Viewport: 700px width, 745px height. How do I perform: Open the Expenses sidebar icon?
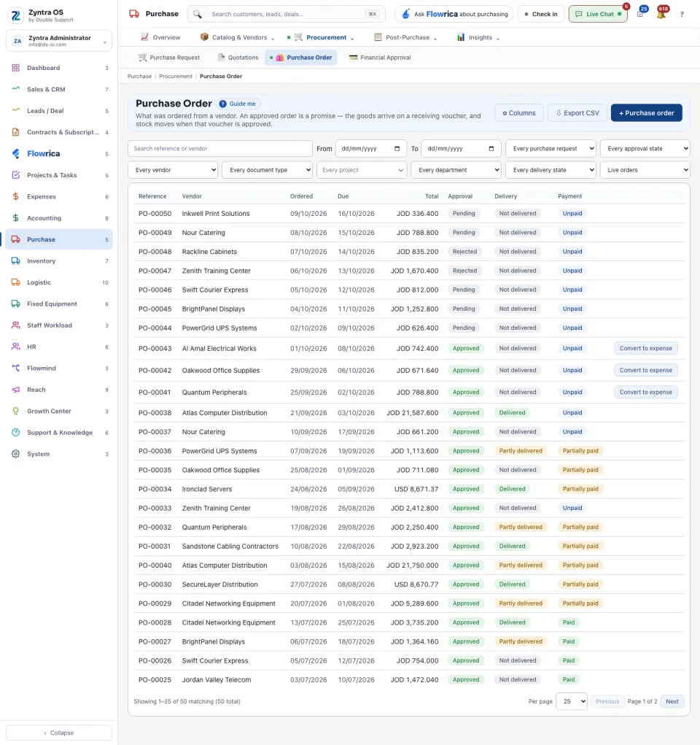15,196
